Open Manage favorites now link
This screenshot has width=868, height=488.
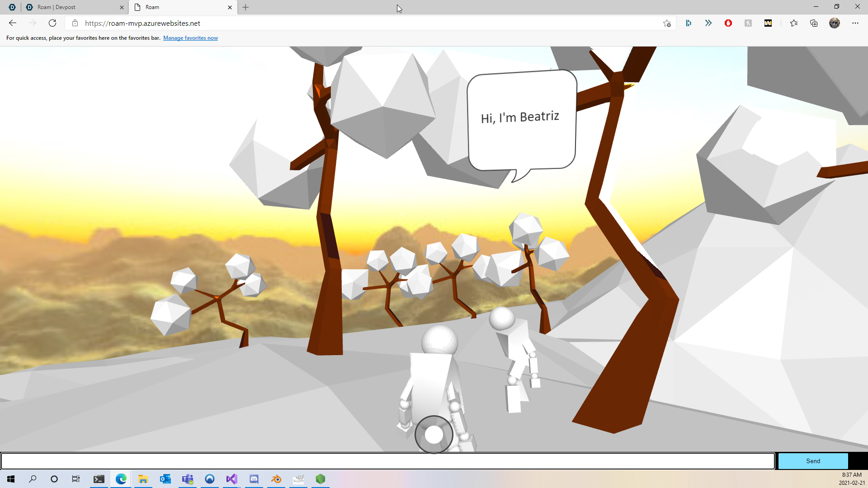tap(190, 38)
